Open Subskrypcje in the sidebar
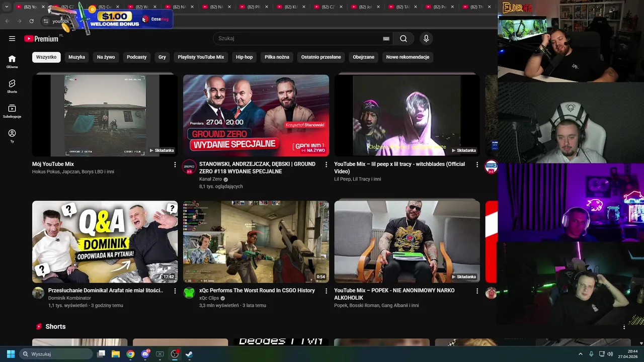644x362 pixels. [x=12, y=111]
